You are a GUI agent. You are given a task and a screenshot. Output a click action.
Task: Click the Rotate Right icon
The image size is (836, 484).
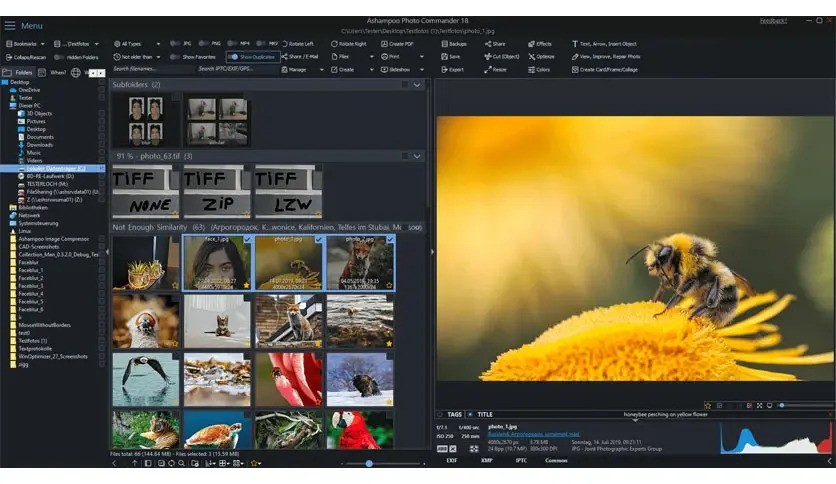[334, 44]
